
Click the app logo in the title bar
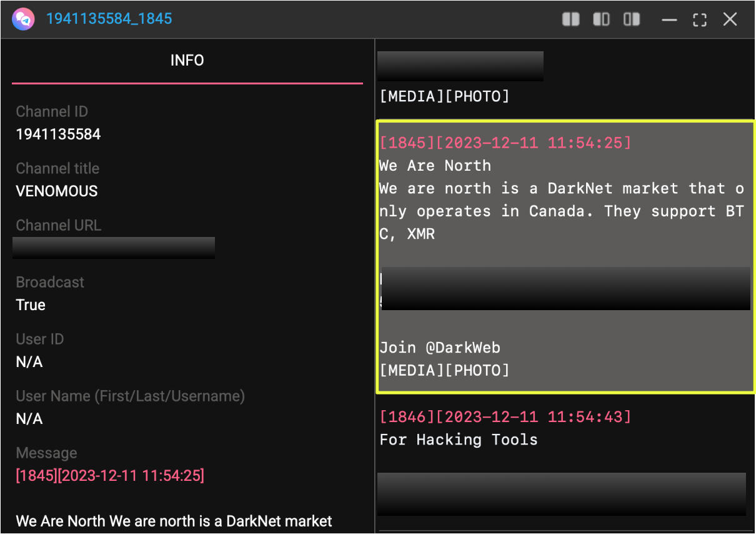pos(22,19)
